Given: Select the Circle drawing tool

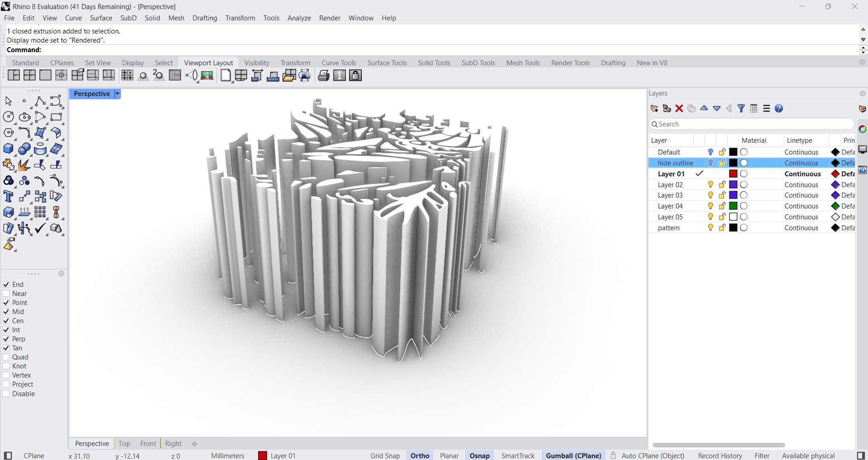Looking at the screenshot, I should [x=8, y=117].
